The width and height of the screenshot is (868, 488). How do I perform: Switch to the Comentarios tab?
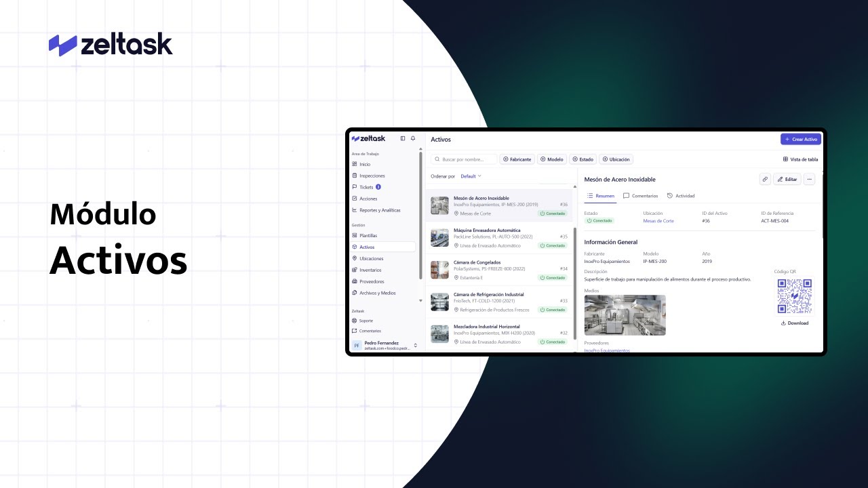[x=641, y=196]
